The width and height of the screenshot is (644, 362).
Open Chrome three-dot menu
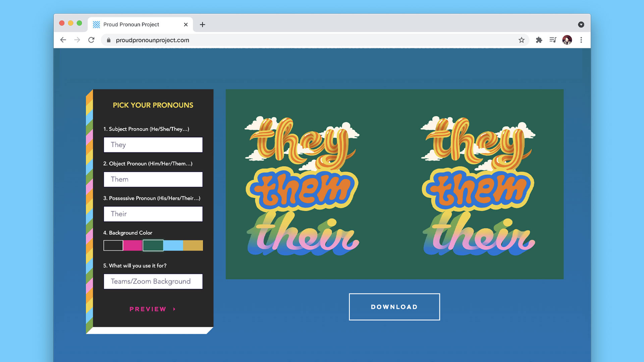[581, 40]
